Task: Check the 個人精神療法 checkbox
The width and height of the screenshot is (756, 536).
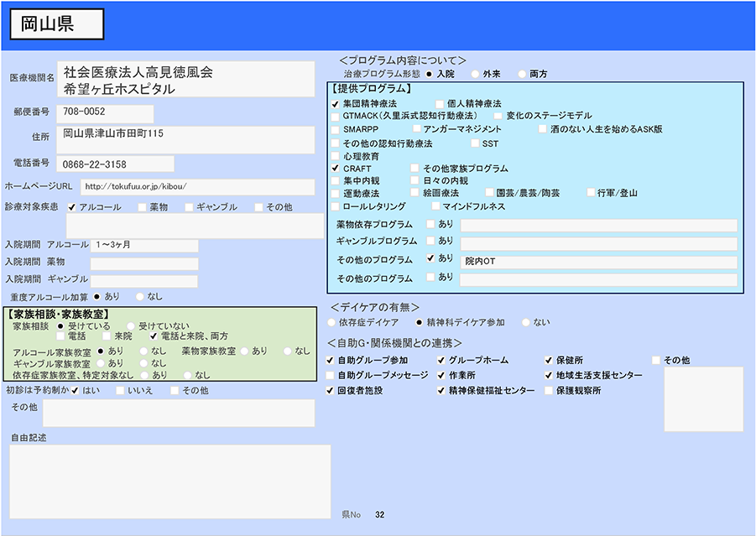Action: (440, 103)
